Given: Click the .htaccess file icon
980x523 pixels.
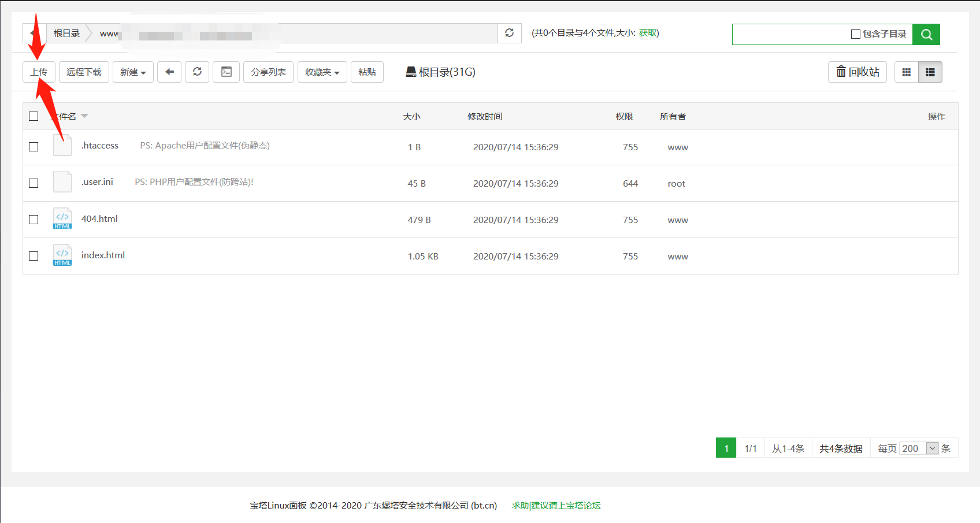Looking at the screenshot, I should pyautogui.click(x=62, y=145).
